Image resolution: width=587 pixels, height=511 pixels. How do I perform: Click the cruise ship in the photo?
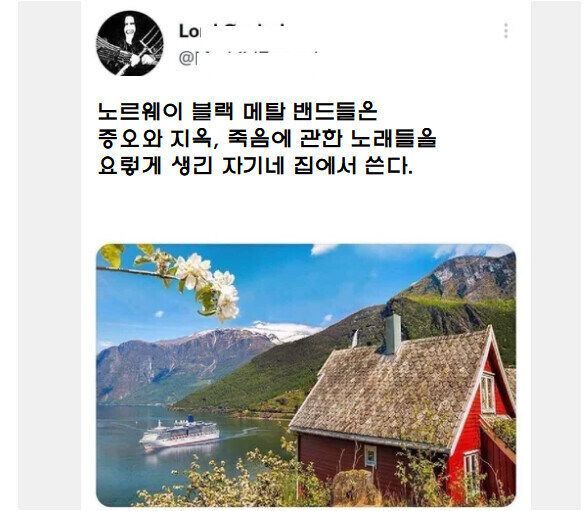179,434
